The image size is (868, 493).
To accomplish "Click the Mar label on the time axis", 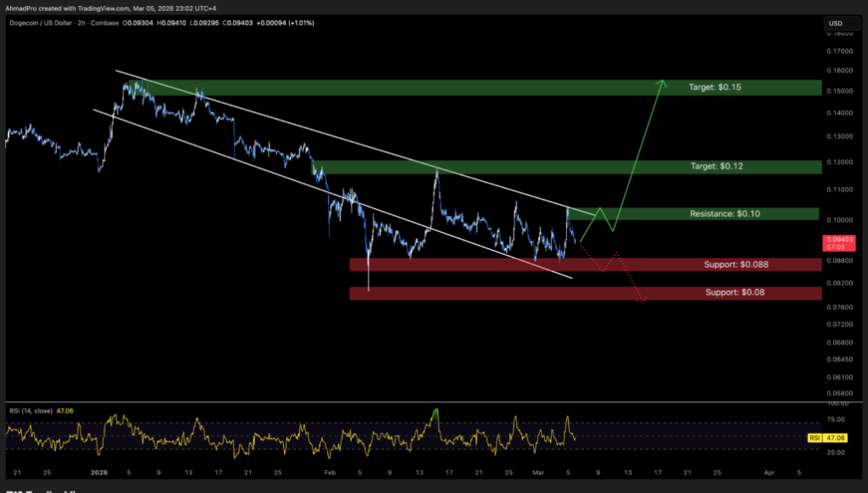I will [x=537, y=472].
